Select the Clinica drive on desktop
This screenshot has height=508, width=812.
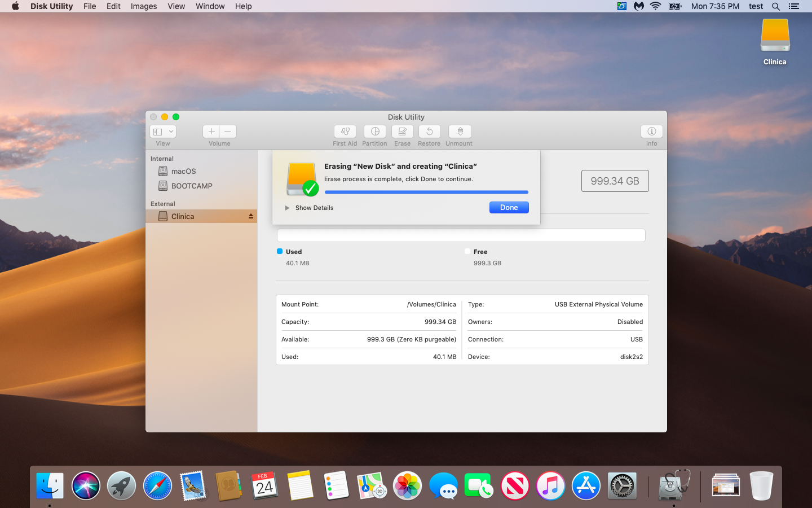pos(775,36)
